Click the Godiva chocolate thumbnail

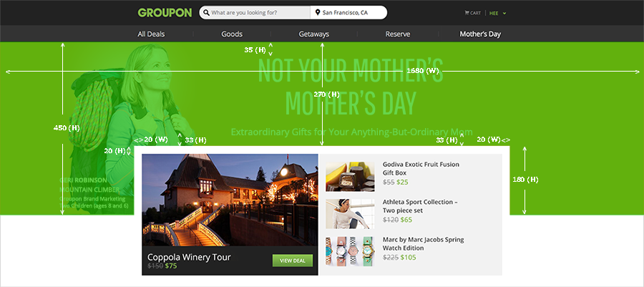[x=350, y=177]
